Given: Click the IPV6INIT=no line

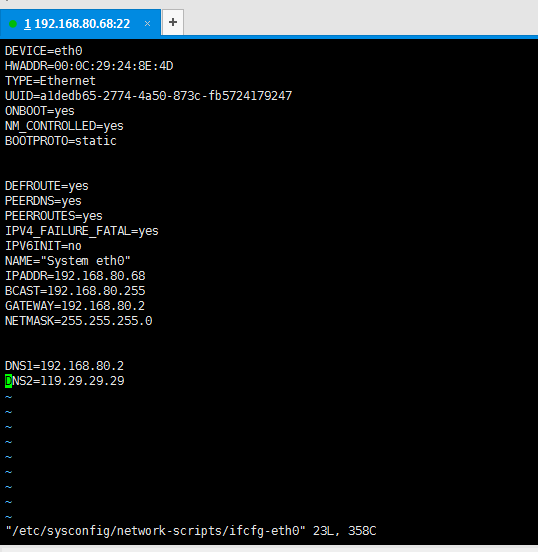Looking at the screenshot, I should pos(43,246).
